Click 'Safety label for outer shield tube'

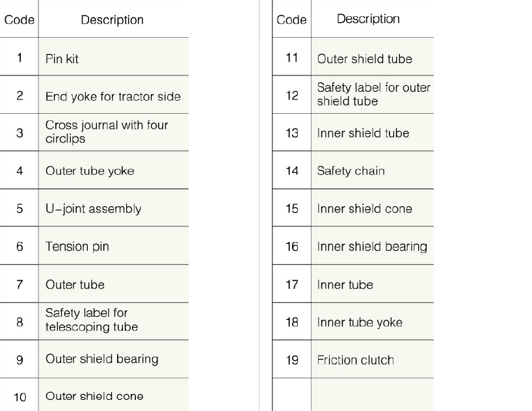click(x=373, y=94)
